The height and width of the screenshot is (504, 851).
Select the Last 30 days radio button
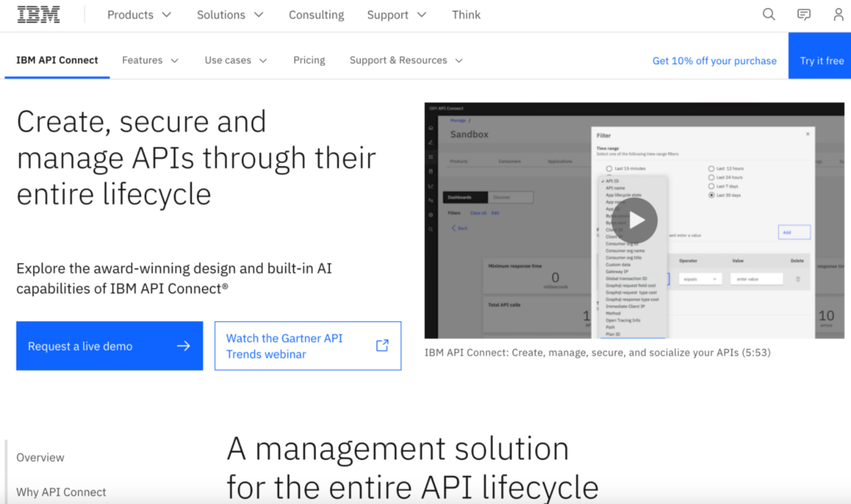tap(711, 195)
